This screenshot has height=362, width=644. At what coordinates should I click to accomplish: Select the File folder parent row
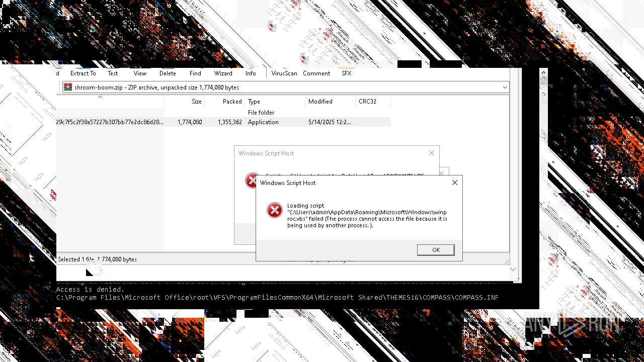click(223, 113)
